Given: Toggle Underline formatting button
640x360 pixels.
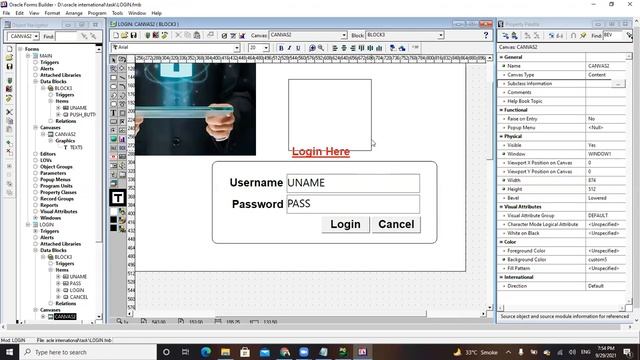Looking at the screenshot, I should point(298,48).
